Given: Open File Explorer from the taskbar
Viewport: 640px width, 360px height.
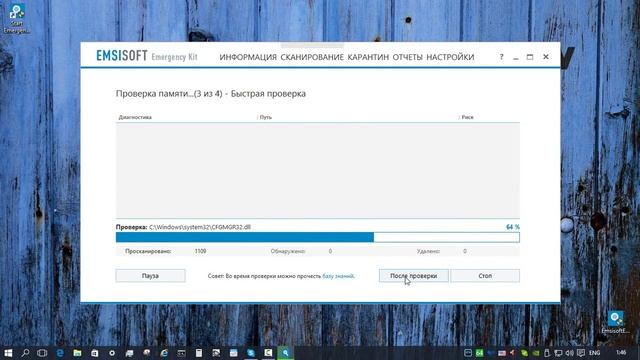Looking at the screenshot, I should click(77, 353).
